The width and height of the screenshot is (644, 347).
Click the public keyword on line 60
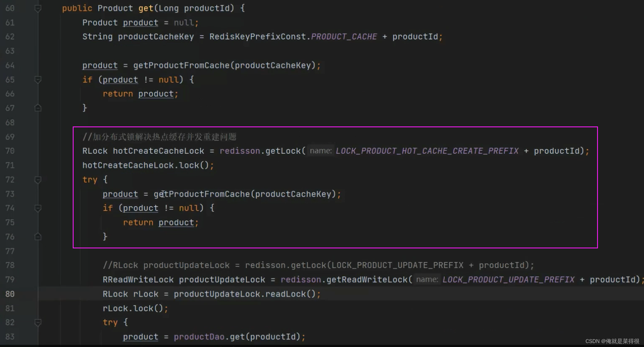pyautogui.click(x=77, y=8)
